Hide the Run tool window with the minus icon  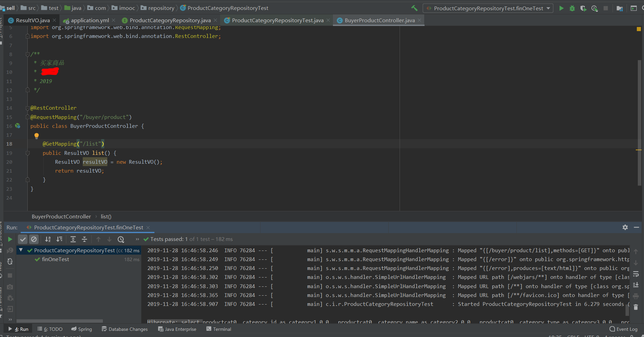pos(636,227)
